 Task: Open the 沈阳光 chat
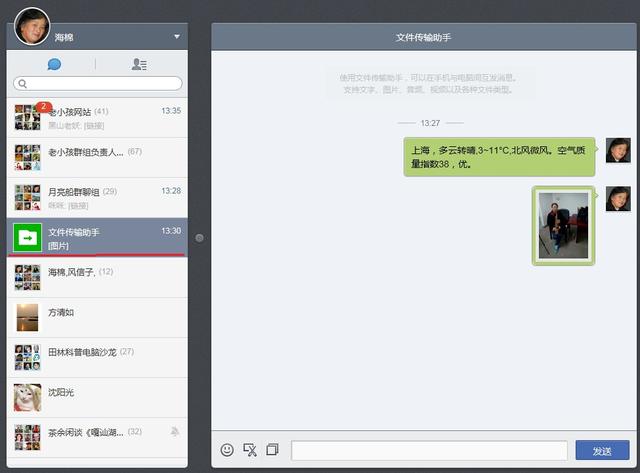(97, 398)
